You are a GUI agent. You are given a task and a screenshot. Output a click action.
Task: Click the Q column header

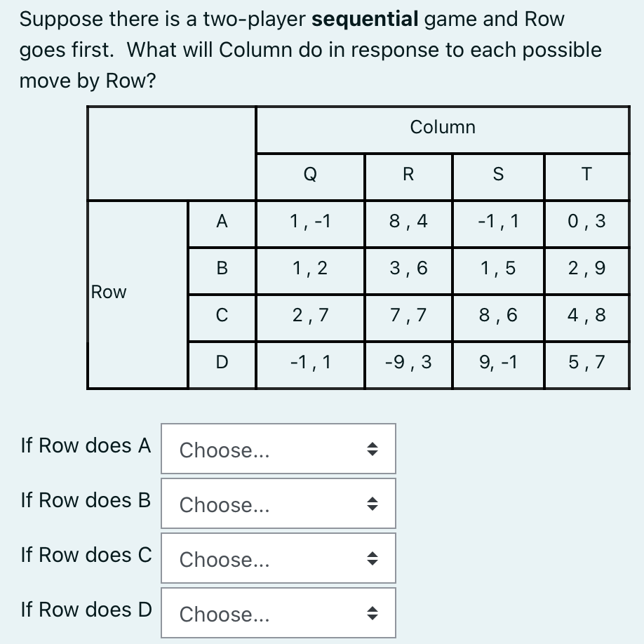tap(310, 177)
